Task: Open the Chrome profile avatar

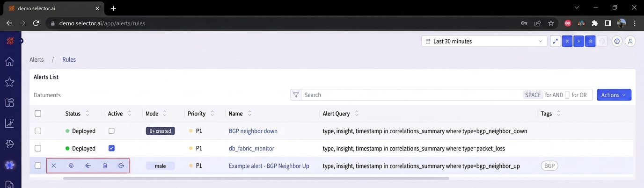Action: [622, 23]
